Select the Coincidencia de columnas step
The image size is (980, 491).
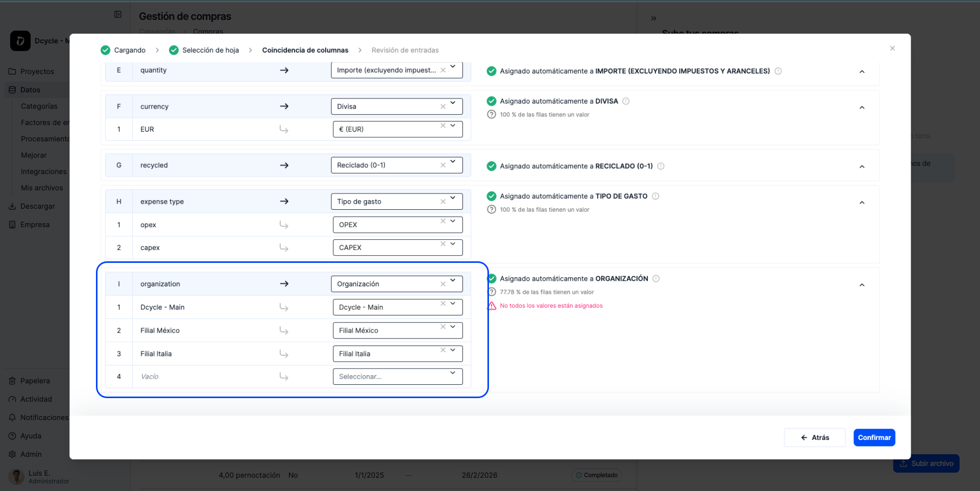click(x=305, y=50)
